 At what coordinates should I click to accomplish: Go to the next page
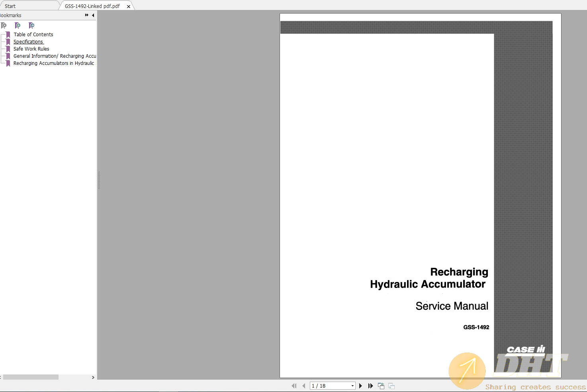pyautogui.click(x=360, y=386)
